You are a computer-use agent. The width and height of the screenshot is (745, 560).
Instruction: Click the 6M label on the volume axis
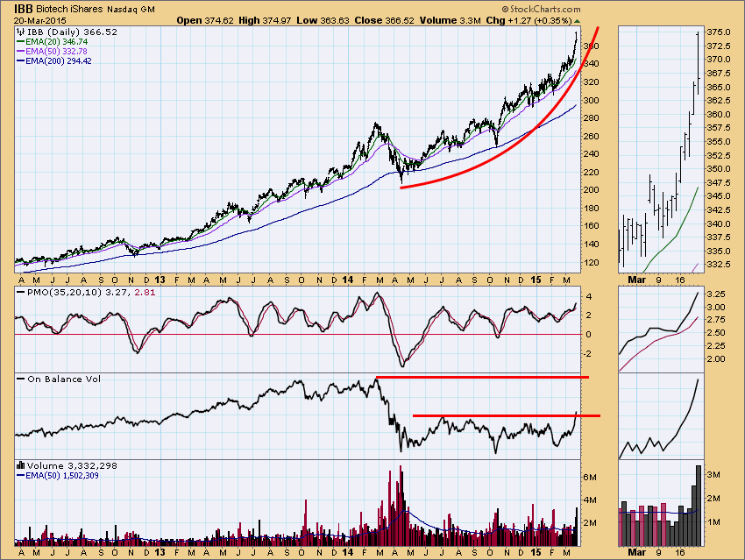(590, 478)
